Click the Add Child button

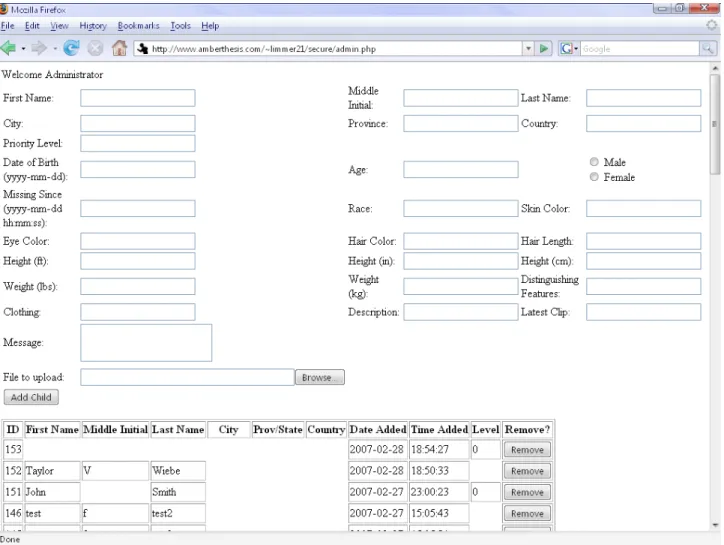point(31,397)
